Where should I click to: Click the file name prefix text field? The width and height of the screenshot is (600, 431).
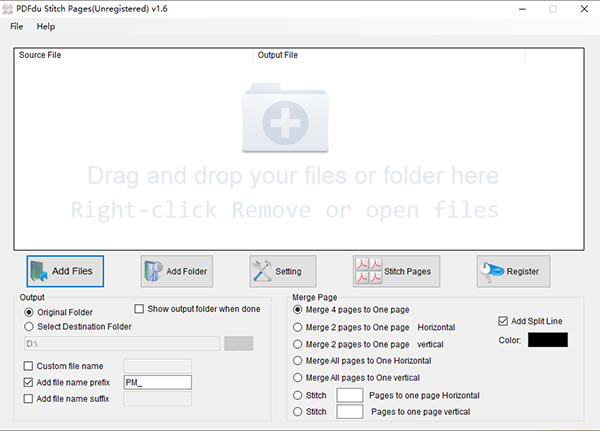coord(156,382)
